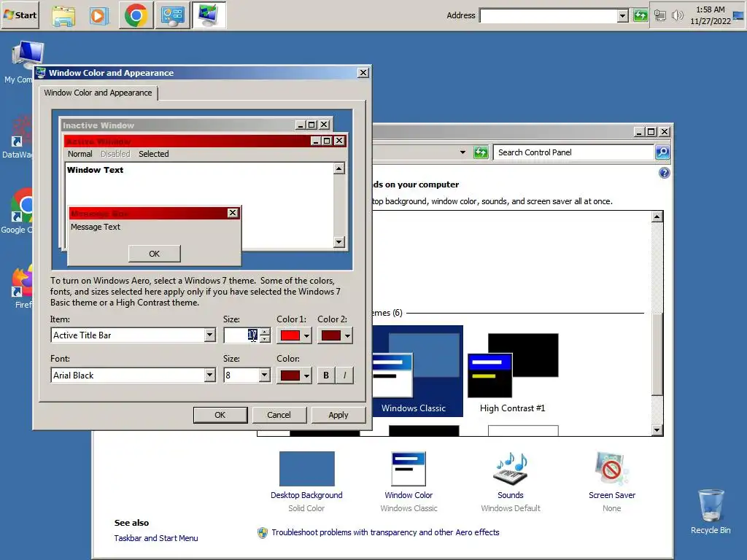The height and width of the screenshot is (560, 747).
Task: Open the DataWarehouse desktop shortcut
Action: (x=18, y=136)
